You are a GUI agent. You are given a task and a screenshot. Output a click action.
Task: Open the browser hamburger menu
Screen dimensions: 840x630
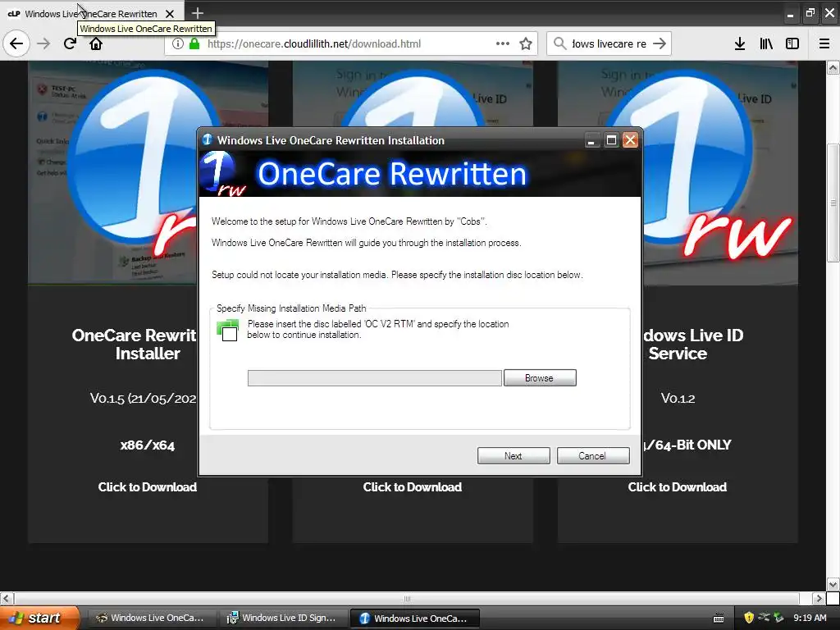[x=824, y=43]
